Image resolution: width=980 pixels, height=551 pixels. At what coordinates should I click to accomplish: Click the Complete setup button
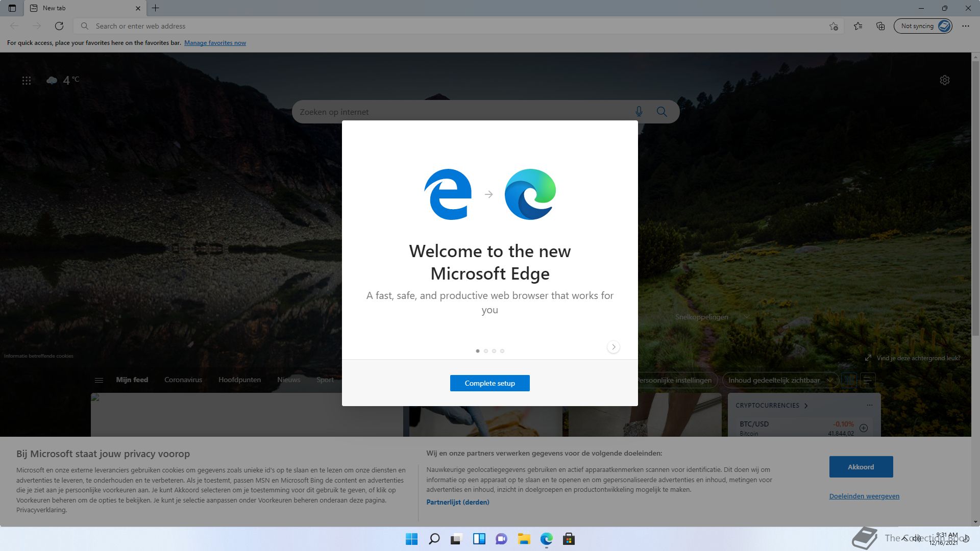pyautogui.click(x=490, y=383)
